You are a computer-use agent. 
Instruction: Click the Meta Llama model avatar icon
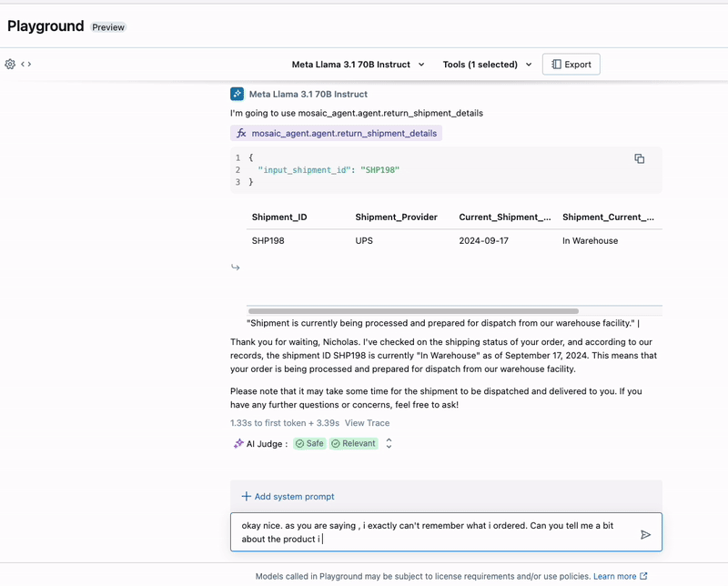(x=238, y=94)
